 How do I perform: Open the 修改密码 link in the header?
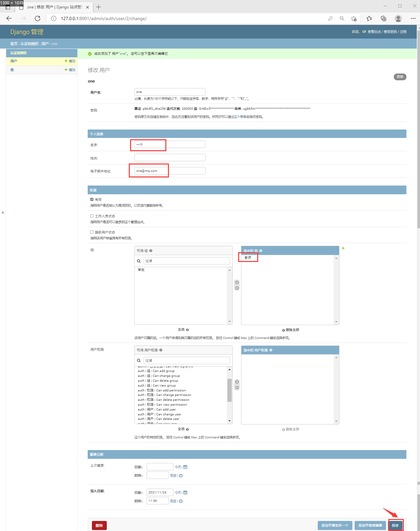[390, 32]
